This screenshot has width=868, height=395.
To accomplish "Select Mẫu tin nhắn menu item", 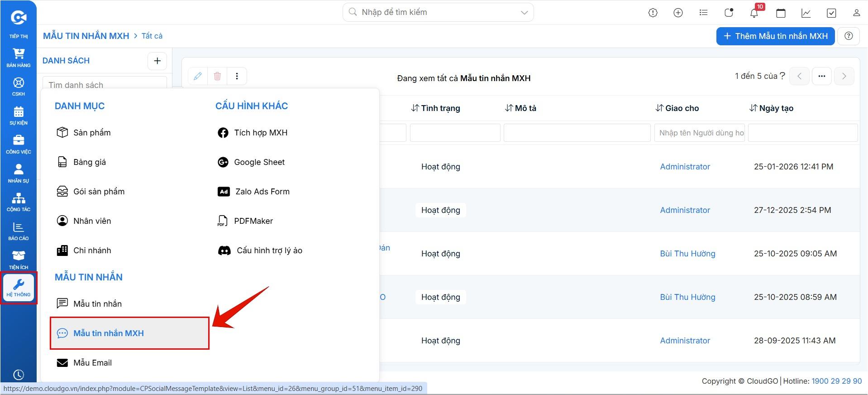I will 89,304.
